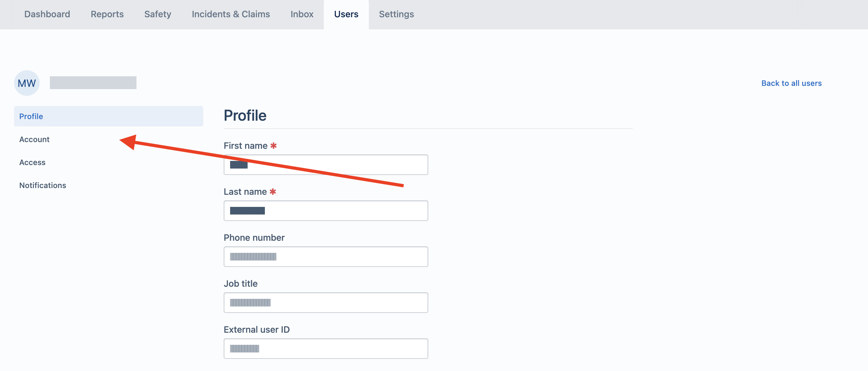Open the Incidents & Claims tab

pyautogui.click(x=230, y=14)
